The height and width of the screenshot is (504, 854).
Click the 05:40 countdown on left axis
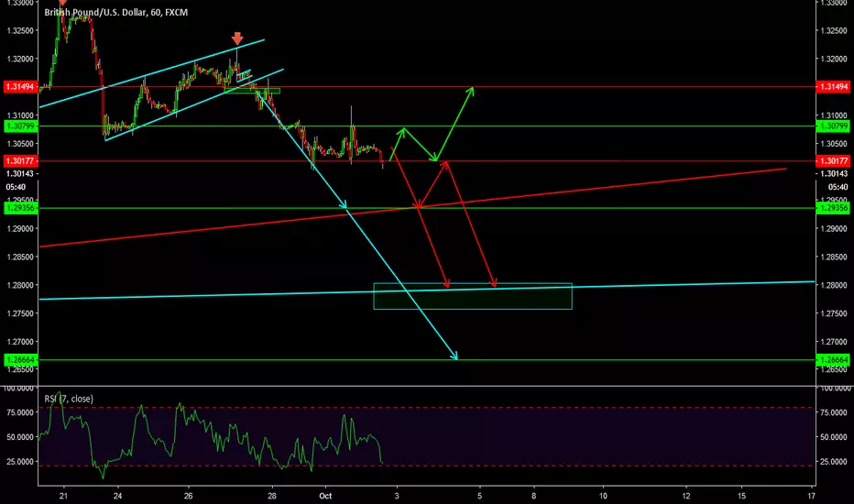coord(16,187)
